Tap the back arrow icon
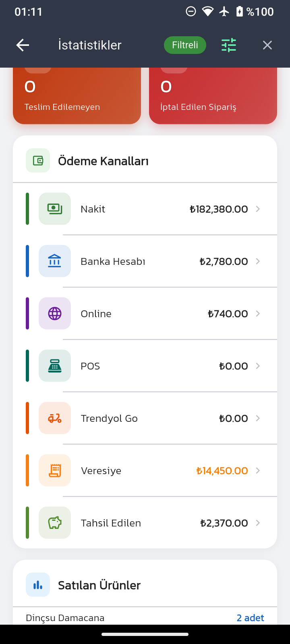 (23, 45)
